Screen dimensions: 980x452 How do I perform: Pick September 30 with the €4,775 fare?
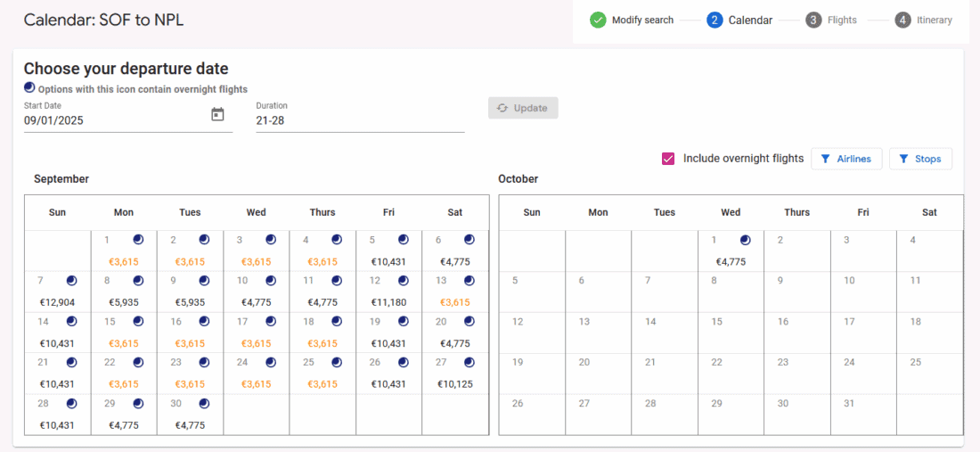[190, 425]
